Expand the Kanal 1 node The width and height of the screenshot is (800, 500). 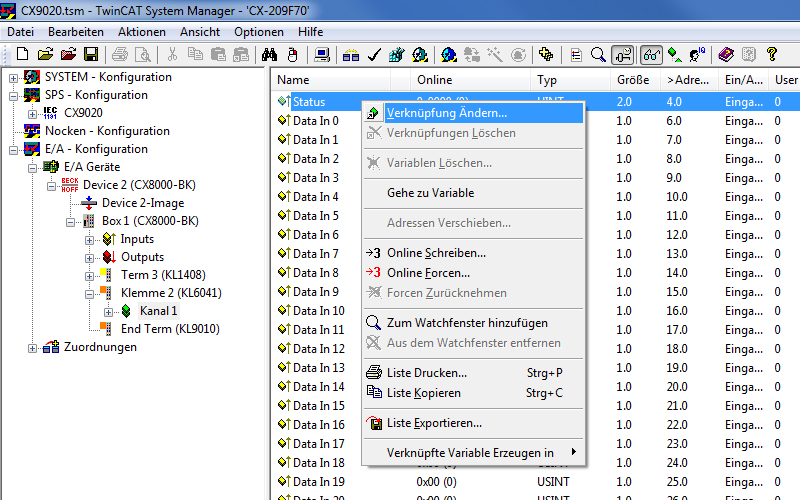108,312
